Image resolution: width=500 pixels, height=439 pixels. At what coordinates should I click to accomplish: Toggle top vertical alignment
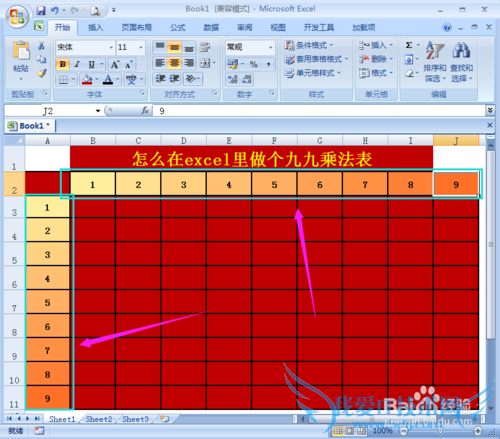click(160, 47)
